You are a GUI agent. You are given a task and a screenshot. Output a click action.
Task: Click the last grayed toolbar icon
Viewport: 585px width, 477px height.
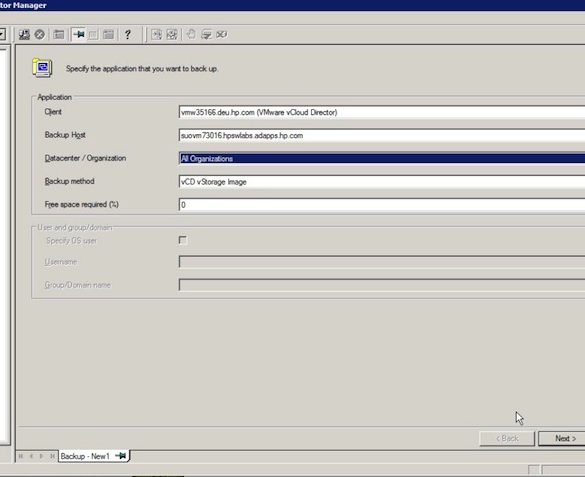222,35
